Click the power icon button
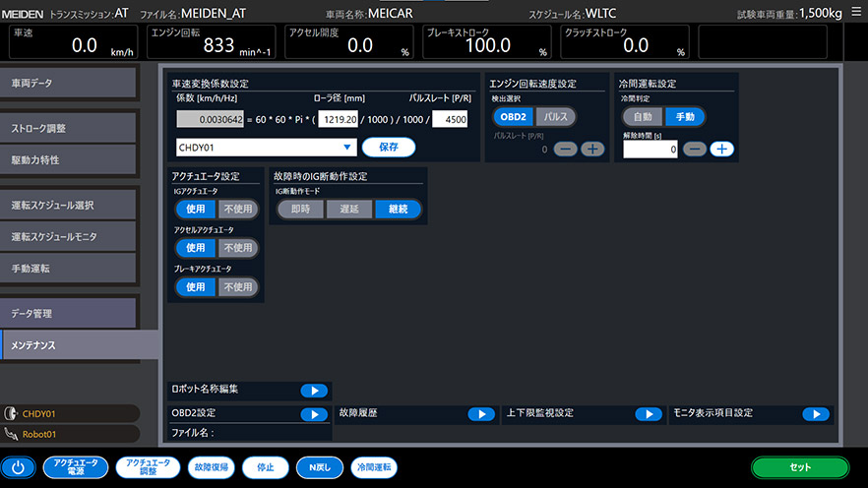The width and height of the screenshot is (868, 488). 18,467
